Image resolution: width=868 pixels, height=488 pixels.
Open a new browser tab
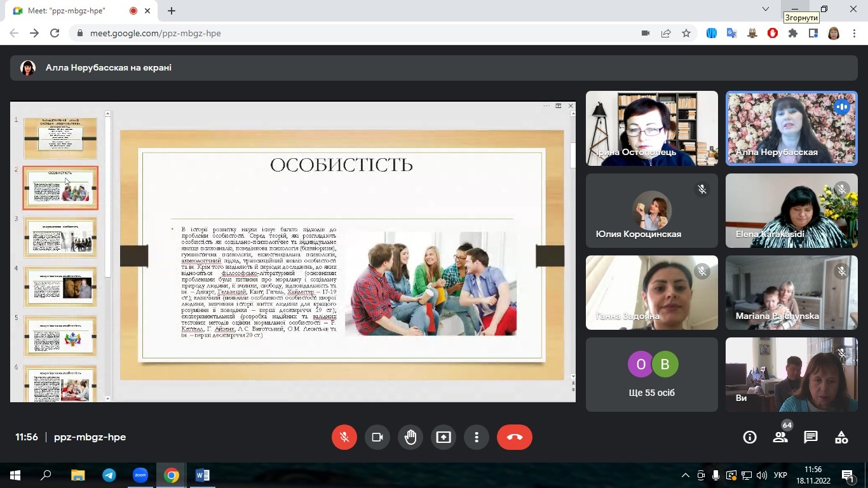pos(172,11)
